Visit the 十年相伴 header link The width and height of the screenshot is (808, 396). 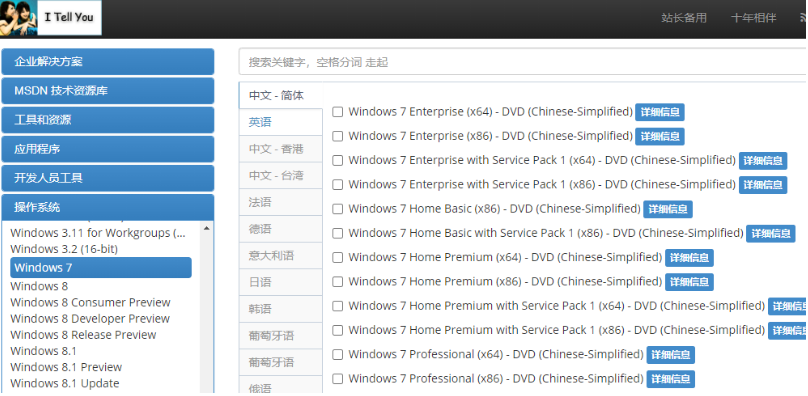(753, 18)
